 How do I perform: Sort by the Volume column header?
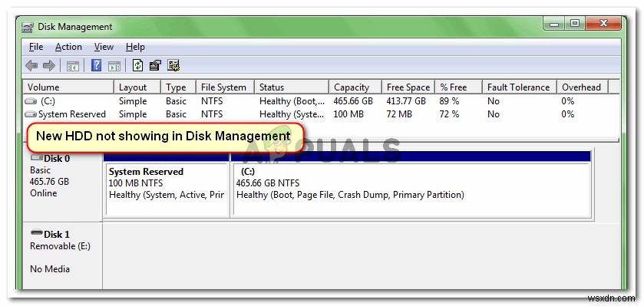click(x=68, y=87)
